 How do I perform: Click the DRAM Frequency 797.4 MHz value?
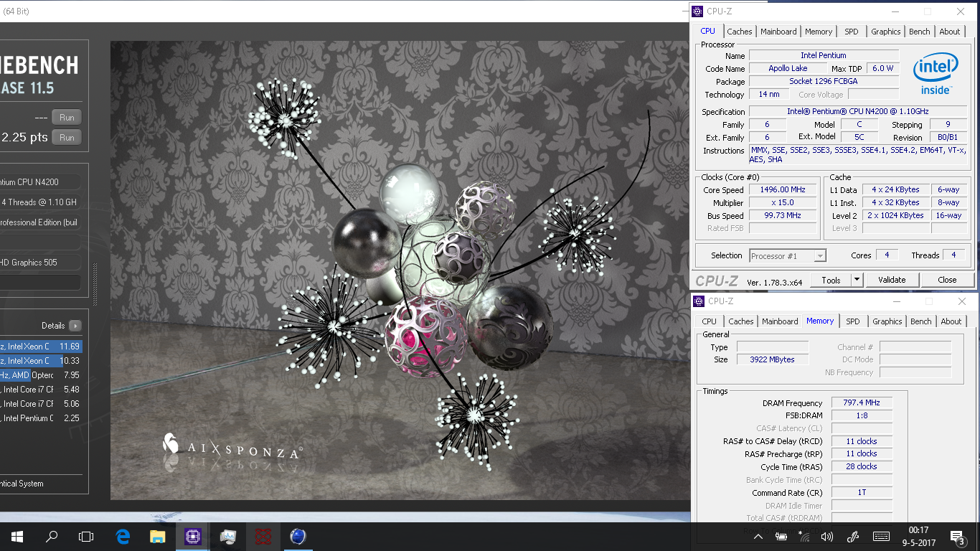(862, 403)
